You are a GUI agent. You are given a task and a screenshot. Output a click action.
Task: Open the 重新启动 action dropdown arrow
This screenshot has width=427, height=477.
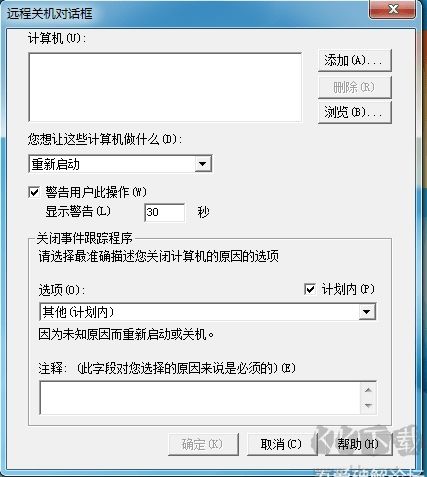click(202, 164)
